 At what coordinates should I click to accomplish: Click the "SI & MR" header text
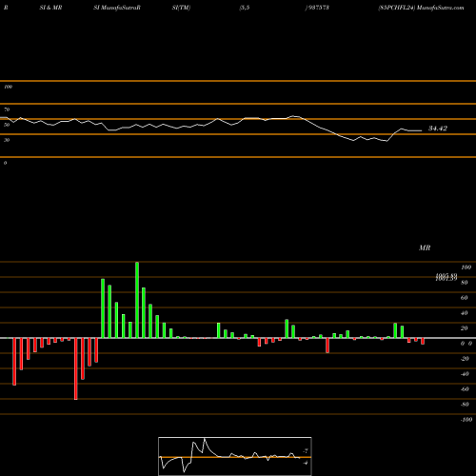50,8
